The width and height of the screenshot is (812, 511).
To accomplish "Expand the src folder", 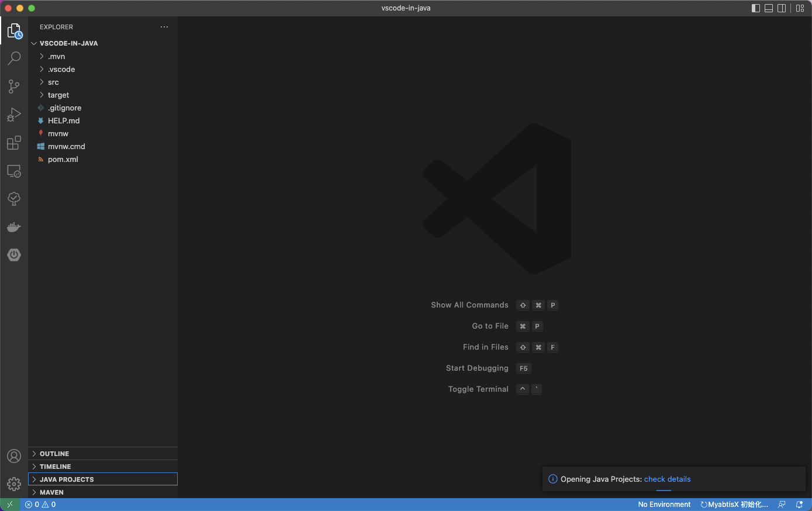I will click(x=103, y=82).
